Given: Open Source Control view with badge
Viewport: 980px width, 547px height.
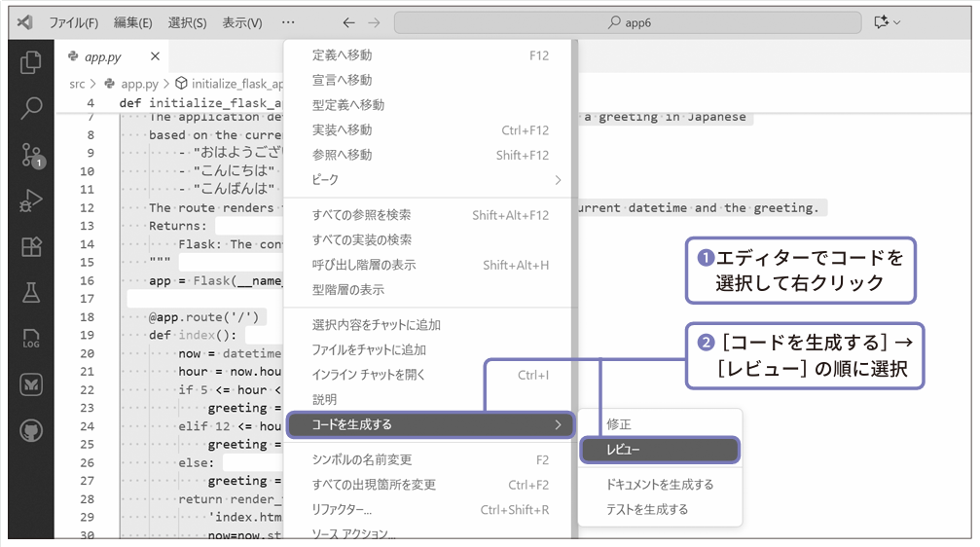Looking at the screenshot, I should 30,155.
